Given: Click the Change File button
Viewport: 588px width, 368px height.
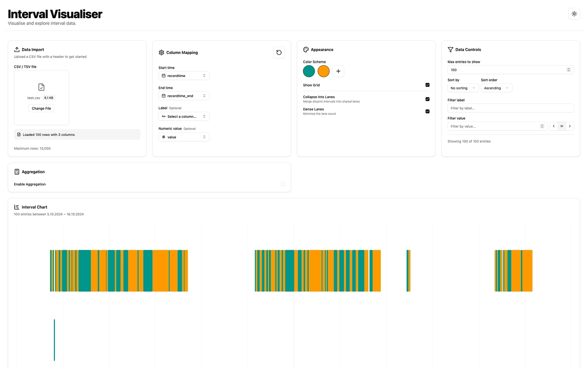Looking at the screenshot, I should (x=41, y=108).
